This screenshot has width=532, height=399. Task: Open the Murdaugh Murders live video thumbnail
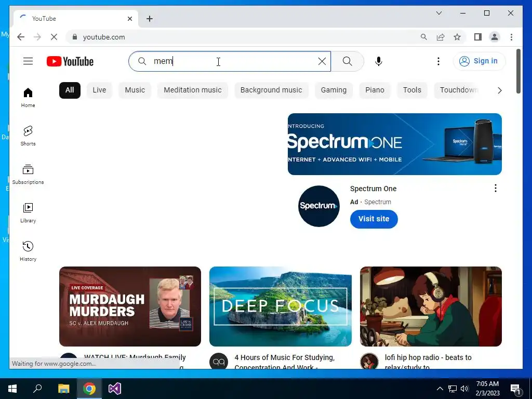pos(130,307)
